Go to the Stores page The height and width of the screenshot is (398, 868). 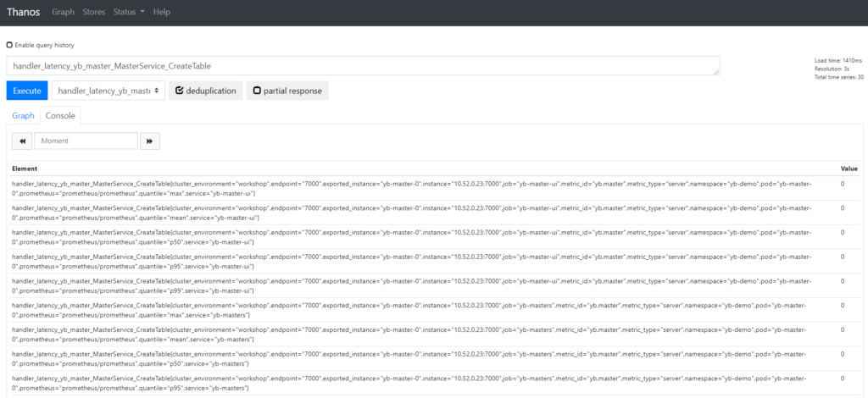pyautogui.click(x=94, y=13)
